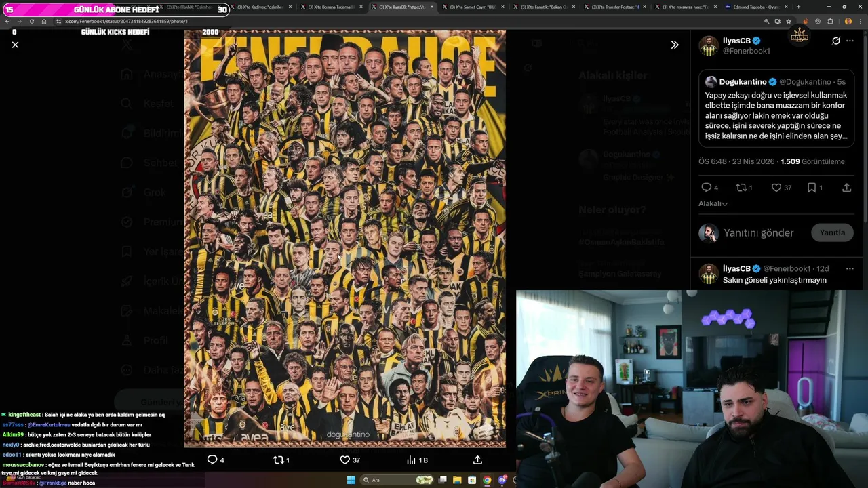The height and width of the screenshot is (488, 868).
Task: Switch to the X'te Kadivos browser tab
Action: coord(262,7)
